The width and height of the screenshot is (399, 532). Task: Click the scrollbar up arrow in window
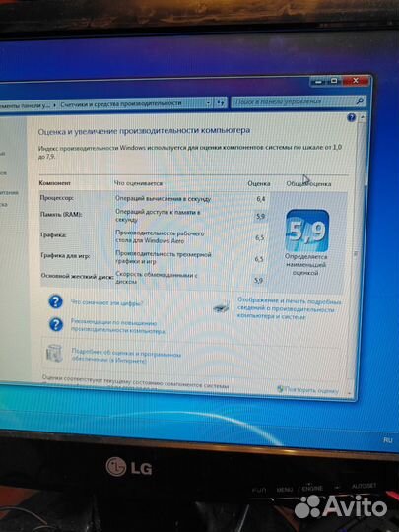tap(363, 117)
